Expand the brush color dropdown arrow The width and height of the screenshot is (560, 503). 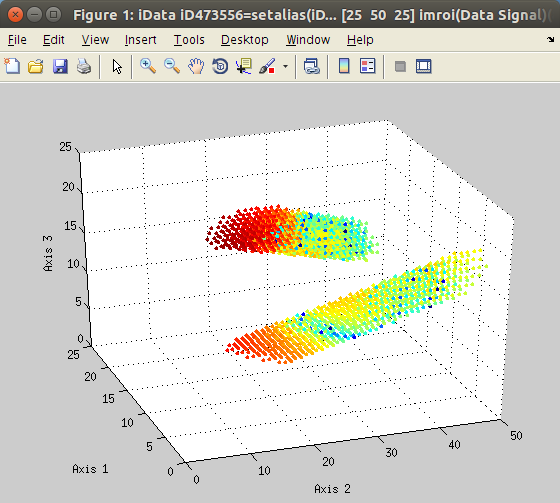coord(285,66)
